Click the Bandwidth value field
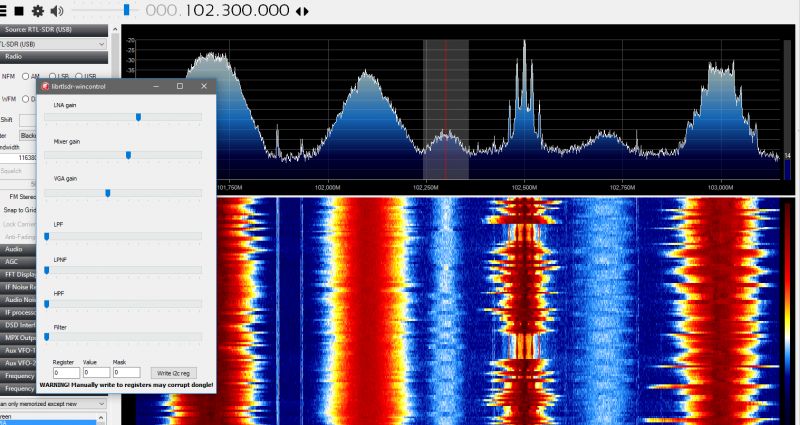The height and width of the screenshot is (425, 800). (18, 158)
